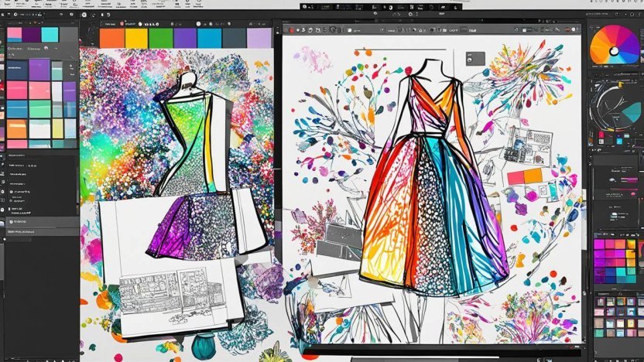Pick the orange swatch in the top palette strip
644x362 pixels.
tap(111, 38)
